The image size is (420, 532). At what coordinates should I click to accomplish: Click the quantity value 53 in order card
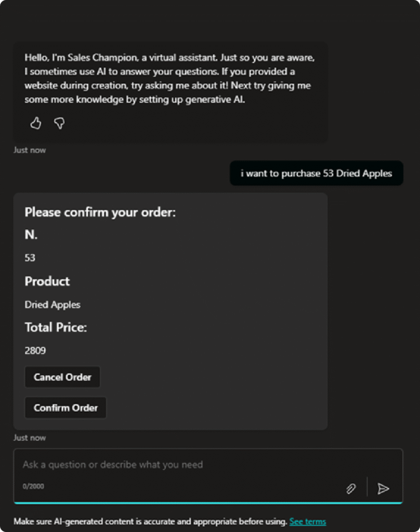pos(30,258)
